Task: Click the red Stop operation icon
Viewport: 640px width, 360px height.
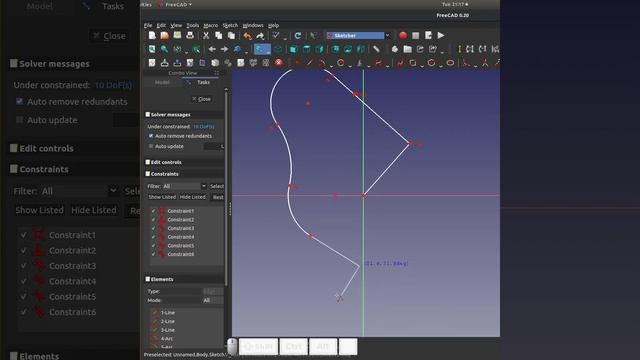Action: pos(279,63)
